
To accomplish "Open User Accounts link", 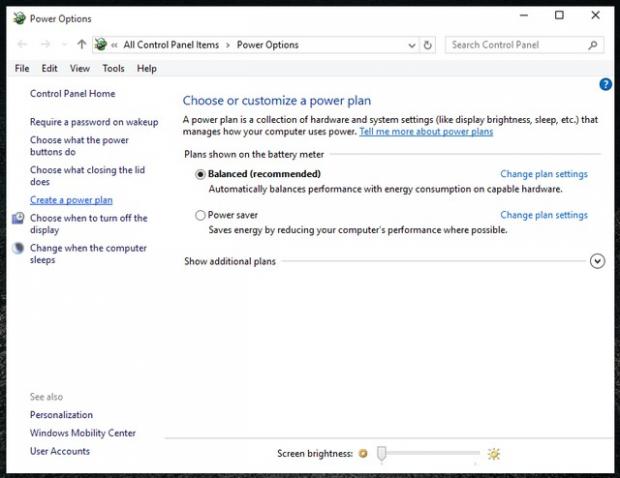I will [60, 451].
